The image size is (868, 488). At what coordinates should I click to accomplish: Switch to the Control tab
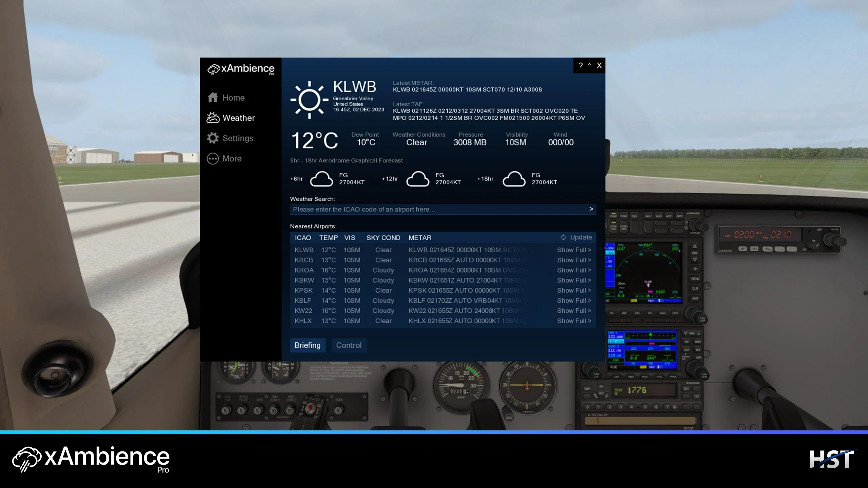point(349,345)
